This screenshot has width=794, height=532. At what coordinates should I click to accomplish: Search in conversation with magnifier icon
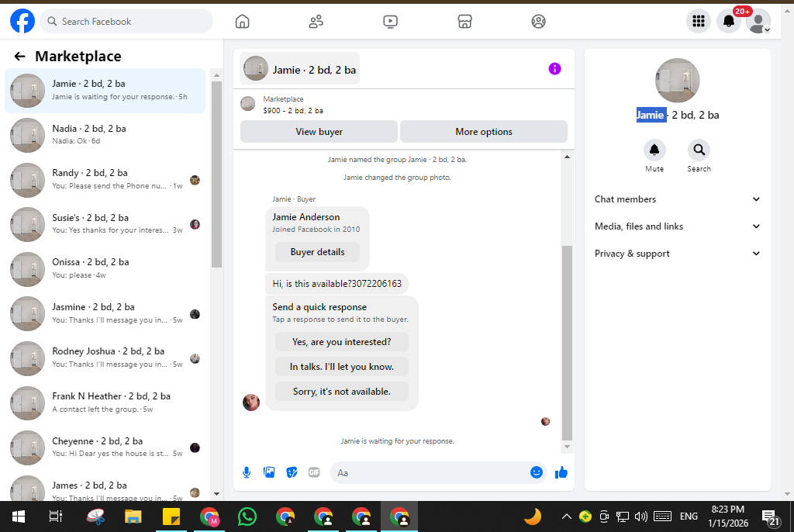pos(699,150)
